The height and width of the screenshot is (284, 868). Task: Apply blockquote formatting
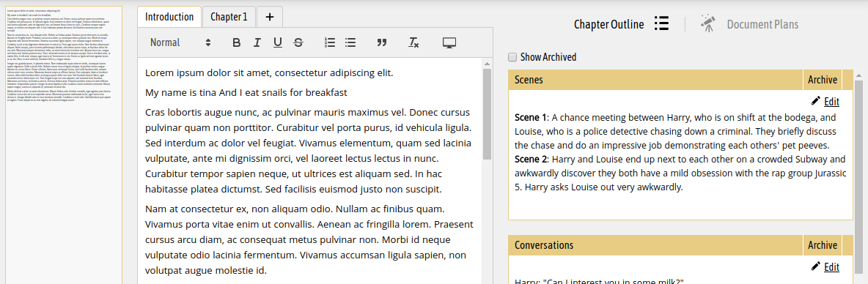[381, 42]
